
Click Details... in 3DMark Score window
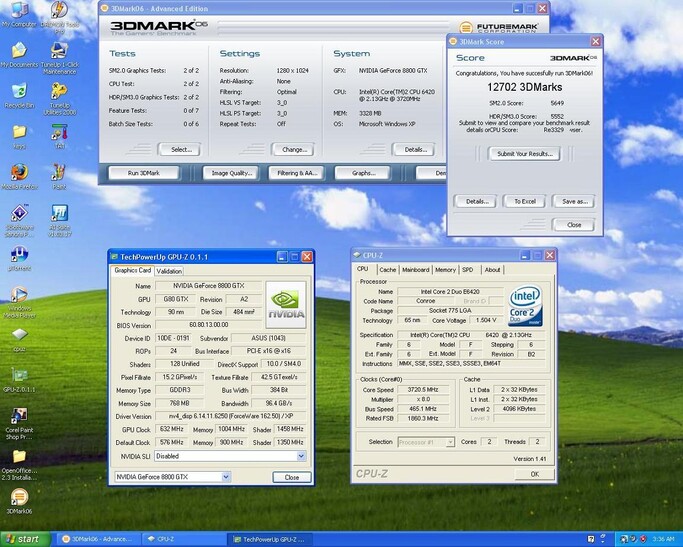(x=476, y=201)
